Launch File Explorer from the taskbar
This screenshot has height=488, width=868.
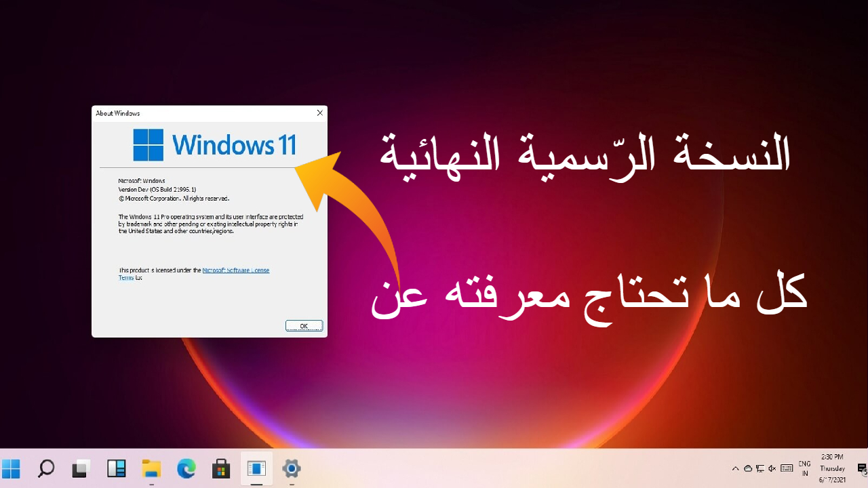coord(151,468)
